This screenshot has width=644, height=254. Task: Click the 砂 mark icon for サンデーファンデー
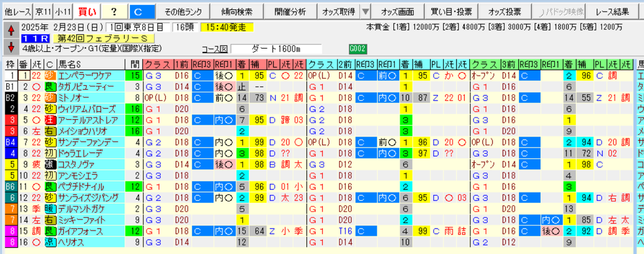pos(50,142)
